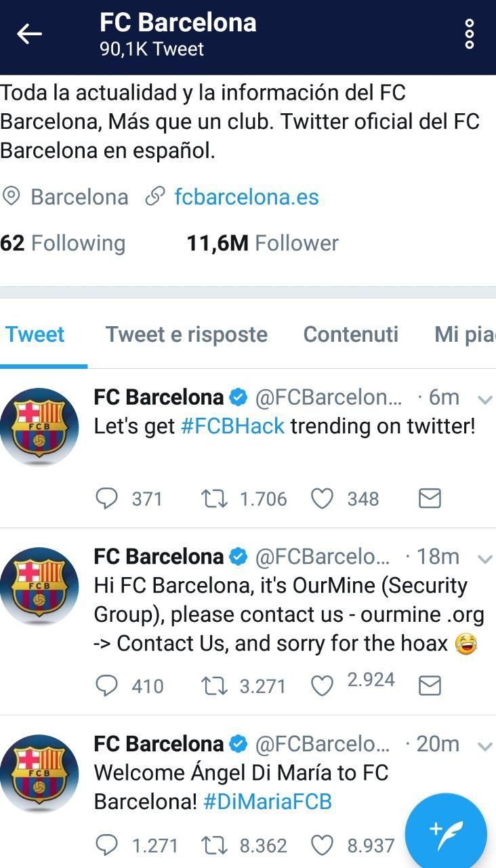Click the location pin icon near Barcelona
The image size is (496, 868).
tap(11, 197)
